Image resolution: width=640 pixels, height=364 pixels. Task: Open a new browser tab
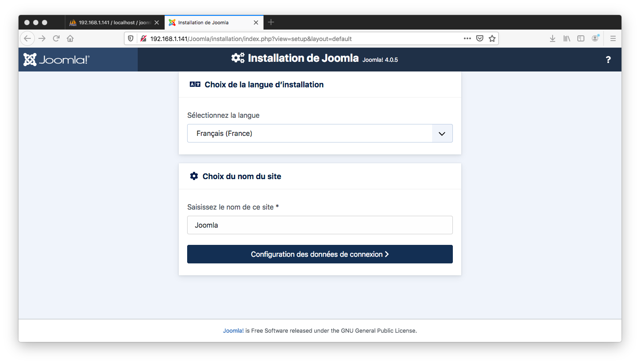click(x=271, y=22)
